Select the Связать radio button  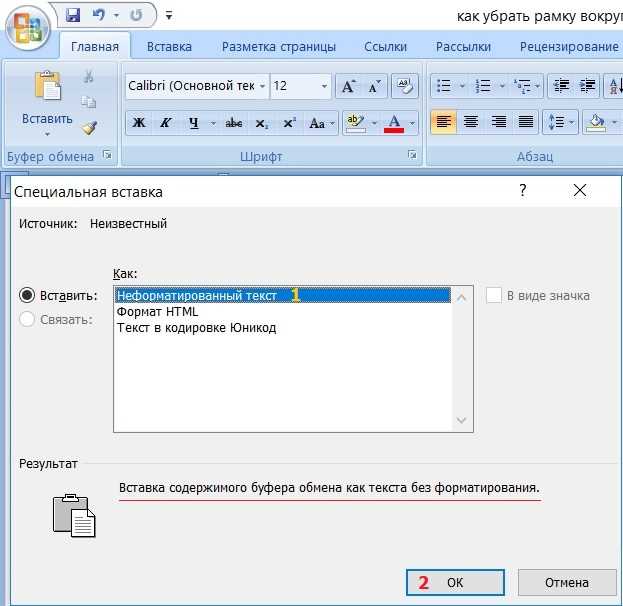tap(27, 319)
